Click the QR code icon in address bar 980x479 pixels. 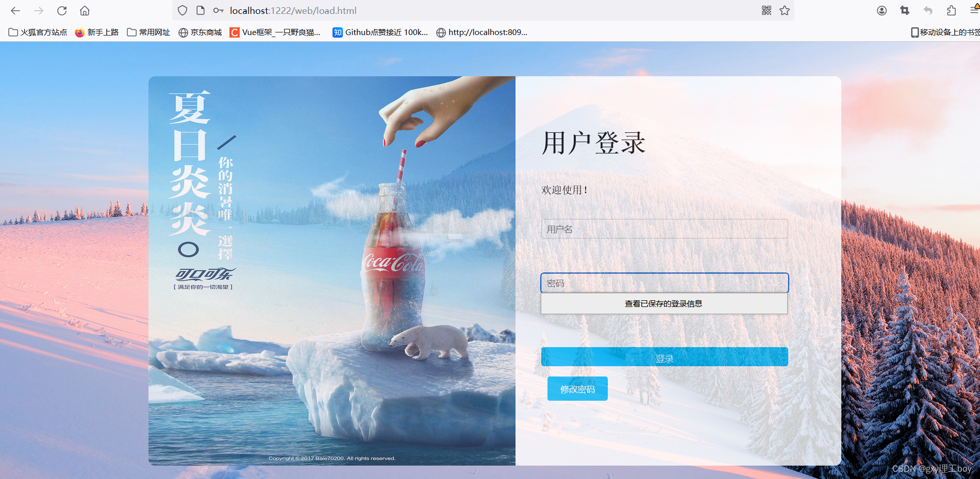coord(767,10)
